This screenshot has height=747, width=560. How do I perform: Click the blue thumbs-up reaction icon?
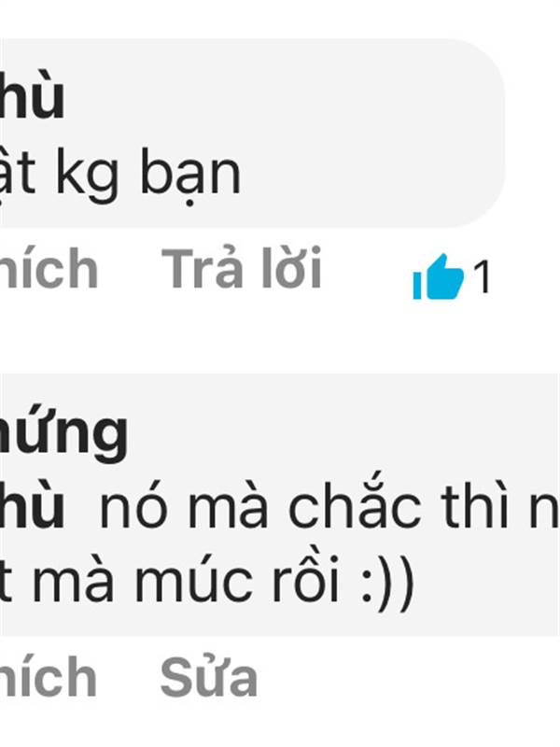tap(438, 276)
